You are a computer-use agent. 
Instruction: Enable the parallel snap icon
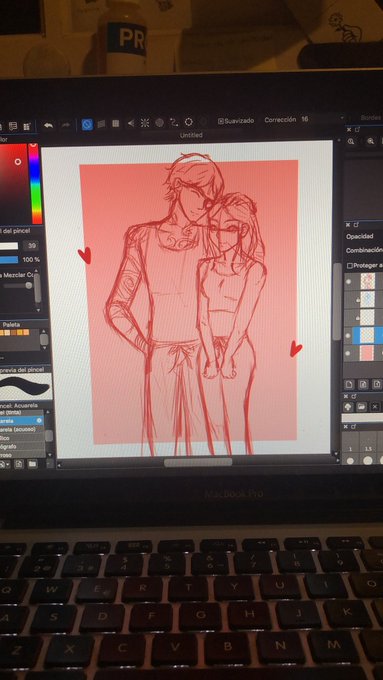pyautogui.click(x=101, y=124)
